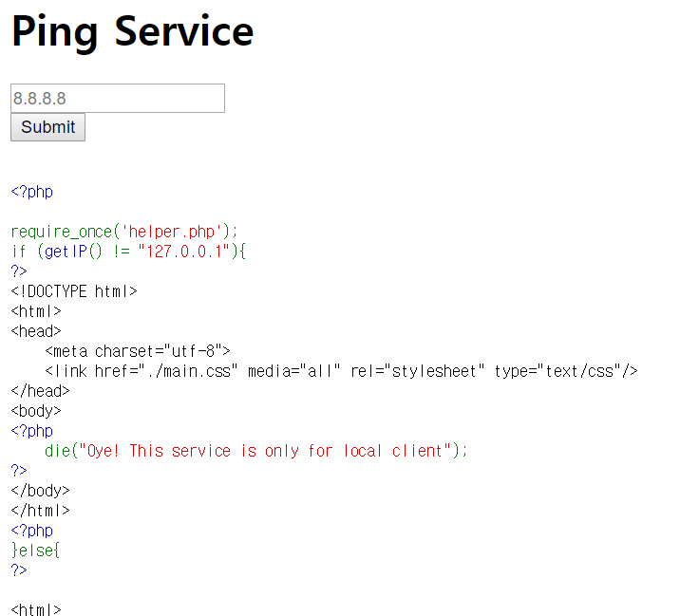Image resolution: width=680 pixels, height=616 pixels.
Task: Click the <!DOCTYPE html> line
Action: pos(74,291)
